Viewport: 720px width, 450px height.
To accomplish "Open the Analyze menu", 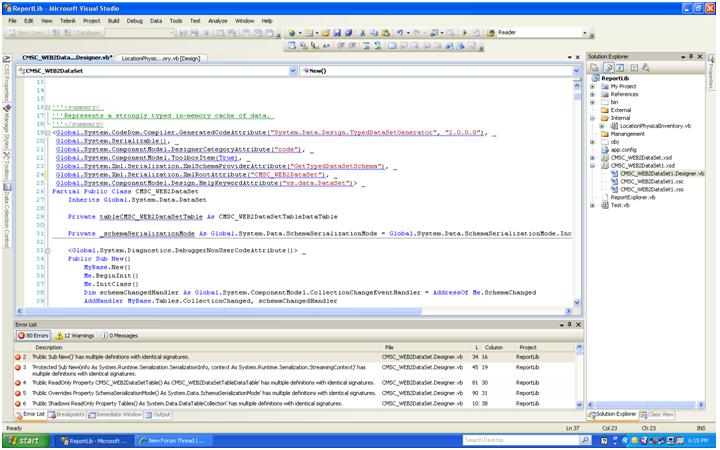I will tap(218, 21).
